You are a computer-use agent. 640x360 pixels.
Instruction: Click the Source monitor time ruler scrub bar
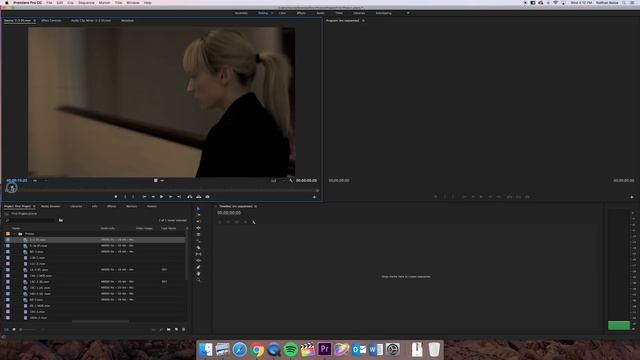(163, 190)
